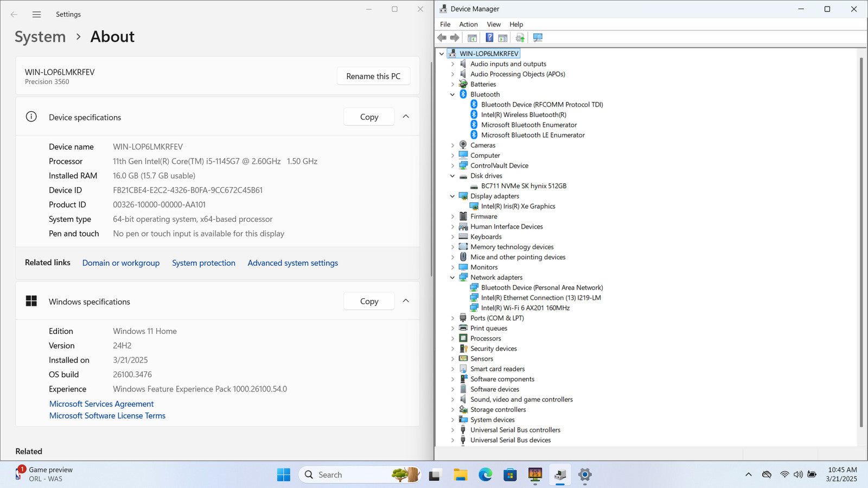Click the Scan for hardware changes icon
Image resolution: width=868 pixels, height=488 pixels.
click(538, 37)
